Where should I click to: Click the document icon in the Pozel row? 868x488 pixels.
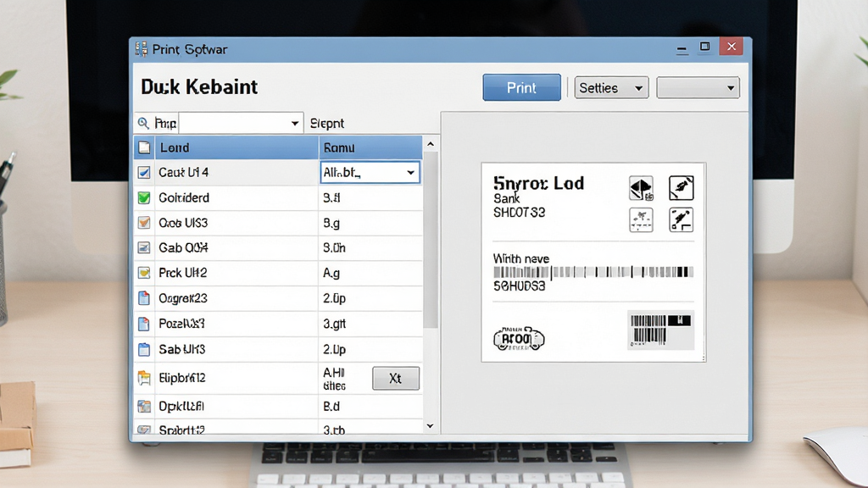(x=144, y=324)
